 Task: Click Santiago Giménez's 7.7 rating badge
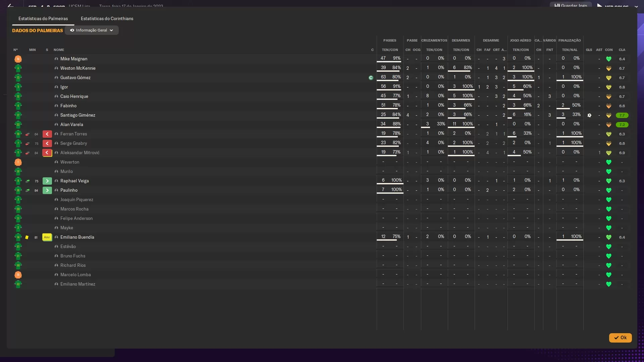pos(622,115)
